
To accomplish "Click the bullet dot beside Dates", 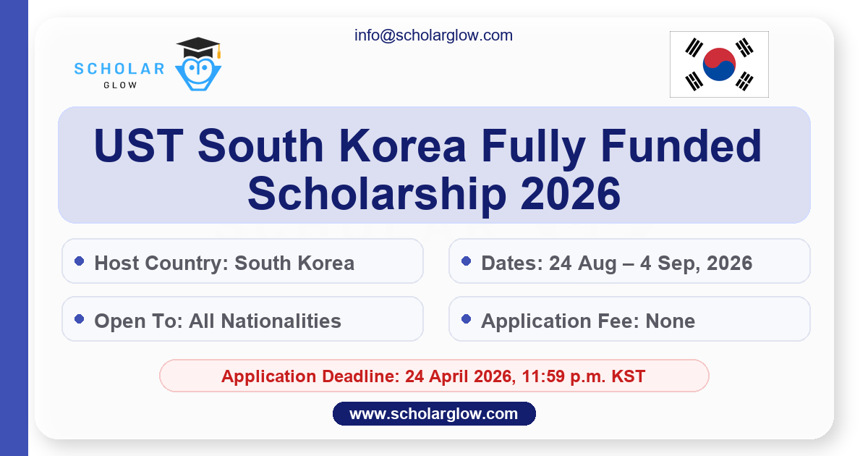I will (467, 261).
